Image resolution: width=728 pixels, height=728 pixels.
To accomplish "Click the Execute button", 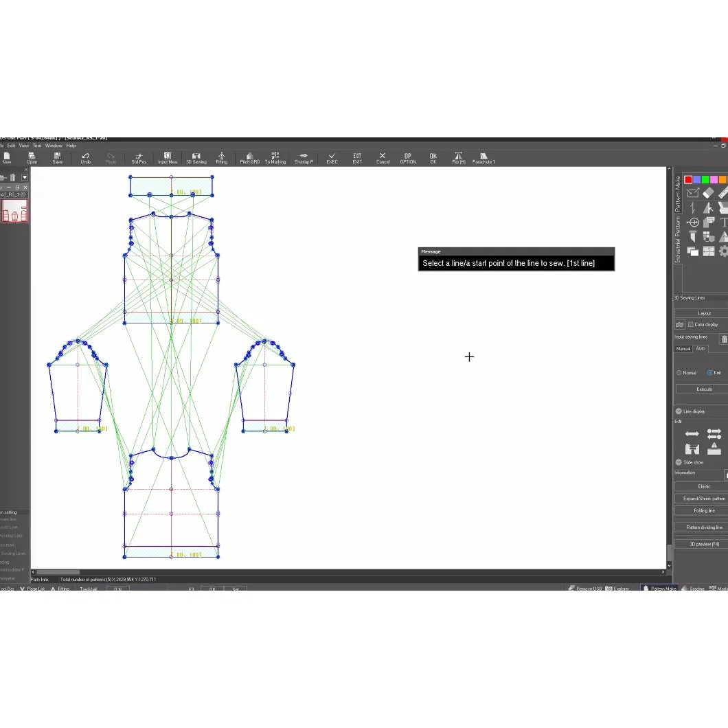I will click(704, 389).
